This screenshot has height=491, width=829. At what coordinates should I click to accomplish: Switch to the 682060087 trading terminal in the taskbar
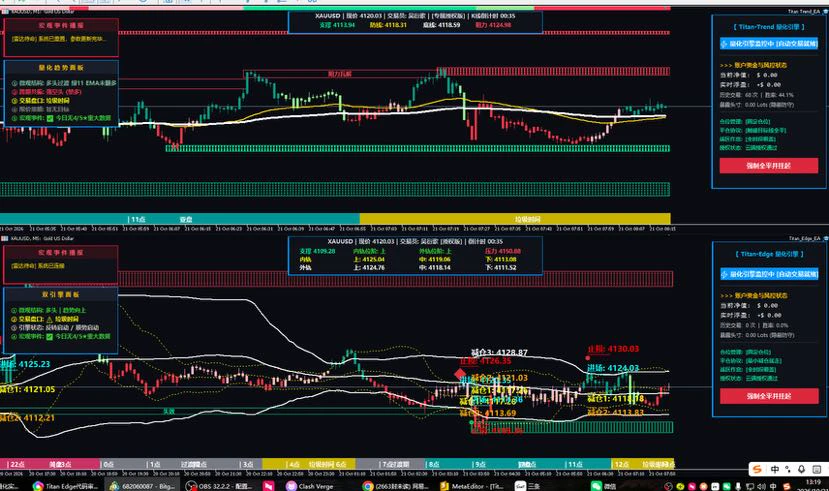point(142,486)
